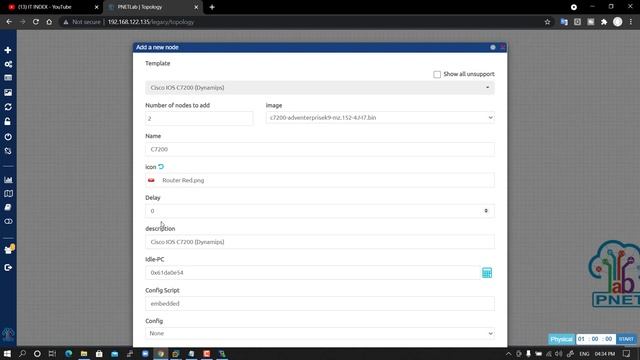The width and height of the screenshot is (640, 360).
Task: Click the sidebar icon with yellow badge
Action: tap(9, 249)
